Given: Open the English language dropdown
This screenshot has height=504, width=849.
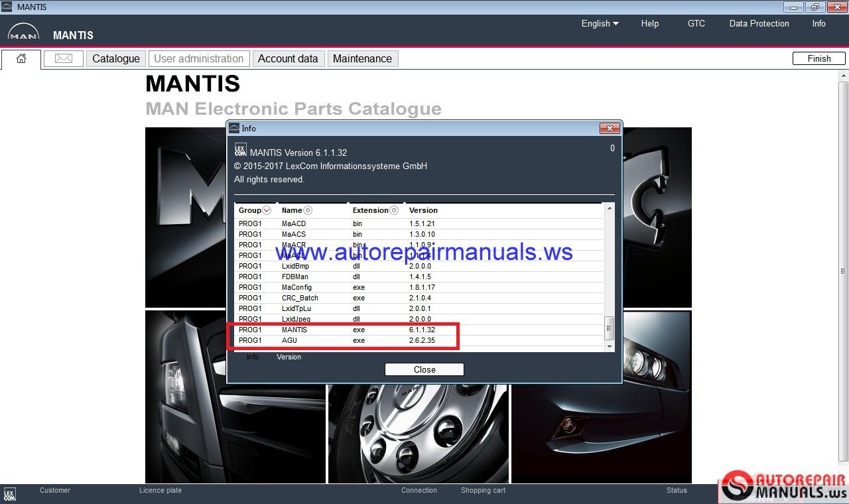Looking at the screenshot, I should [x=600, y=23].
